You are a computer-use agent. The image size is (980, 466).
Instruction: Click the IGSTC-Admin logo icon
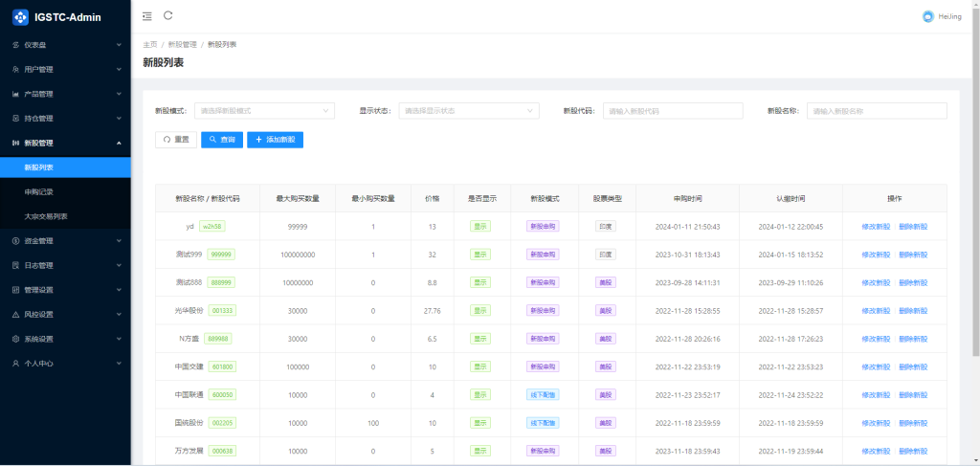pos(20,17)
